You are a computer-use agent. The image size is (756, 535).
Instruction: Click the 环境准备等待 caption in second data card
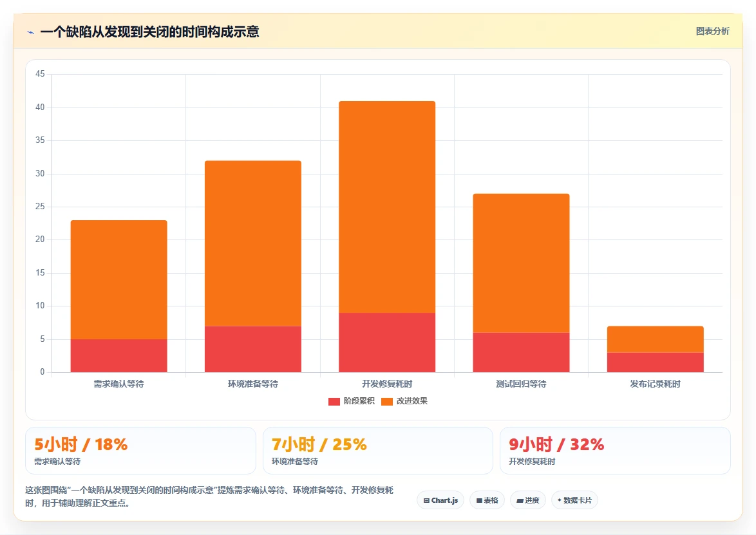tap(294, 461)
